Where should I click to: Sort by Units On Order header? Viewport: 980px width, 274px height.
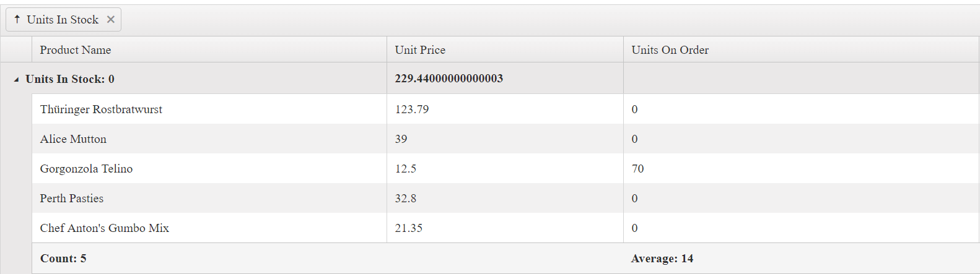coord(670,50)
